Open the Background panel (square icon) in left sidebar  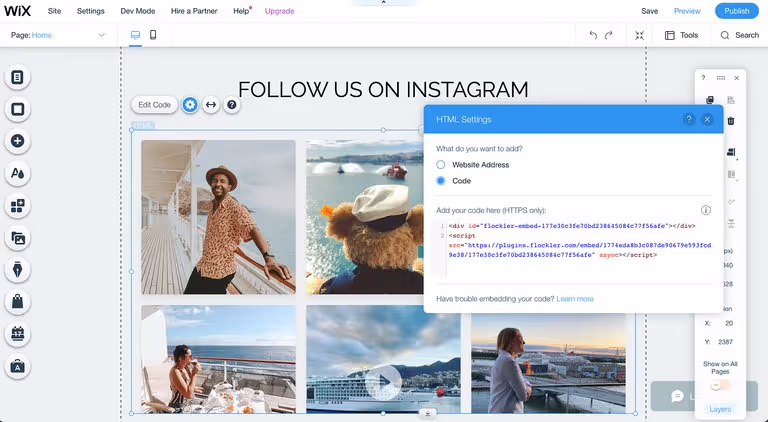point(18,109)
